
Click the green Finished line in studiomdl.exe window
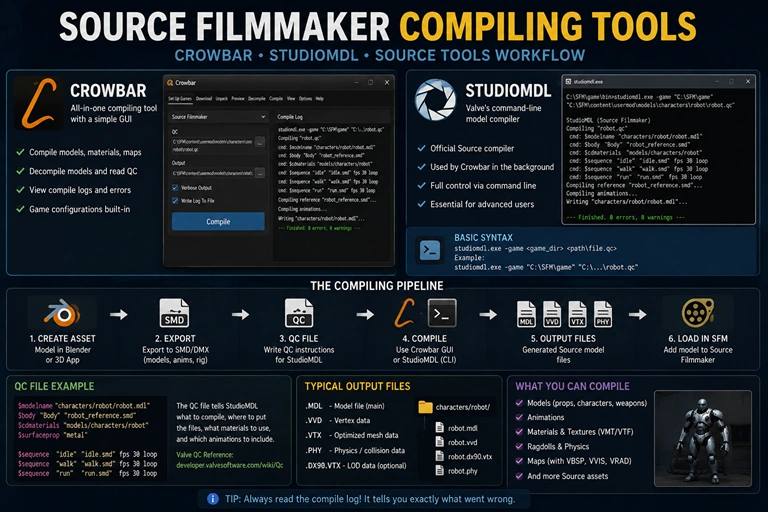click(625, 217)
